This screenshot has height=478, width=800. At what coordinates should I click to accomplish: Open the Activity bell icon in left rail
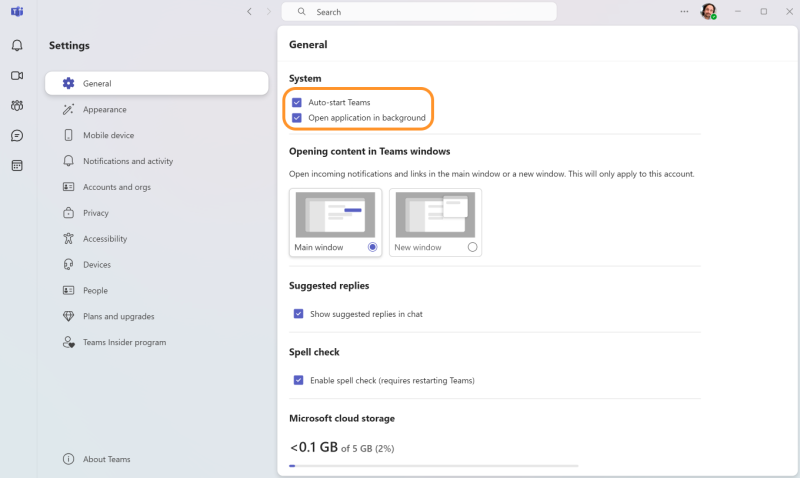pyautogui.click(x=17, y=45)
